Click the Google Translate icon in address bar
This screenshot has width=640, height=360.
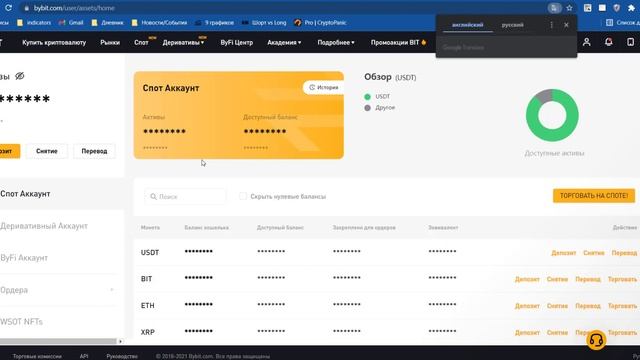pyautogui.click(x=554, y=8)
